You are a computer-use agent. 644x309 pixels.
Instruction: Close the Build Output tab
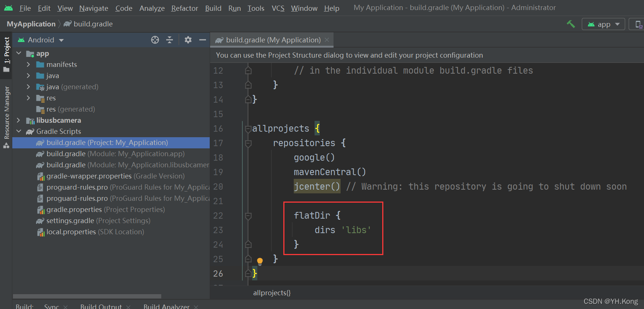pos(128,307)
